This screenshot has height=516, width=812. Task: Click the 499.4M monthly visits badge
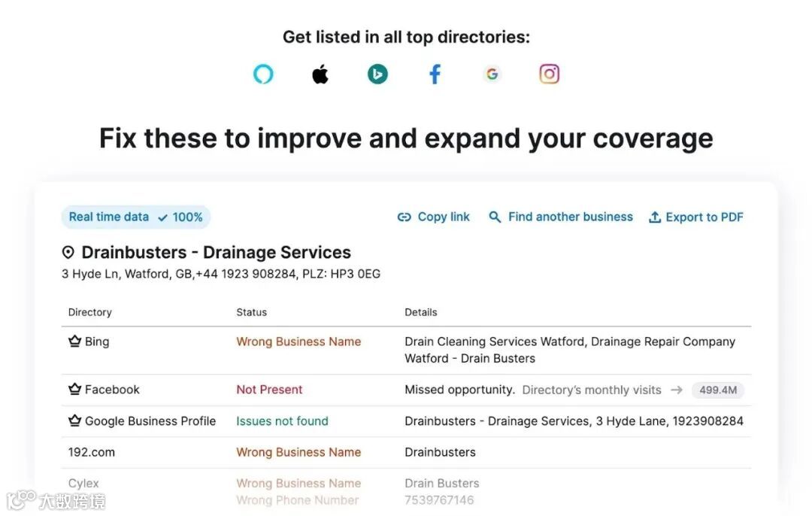(x=717, y=390)
